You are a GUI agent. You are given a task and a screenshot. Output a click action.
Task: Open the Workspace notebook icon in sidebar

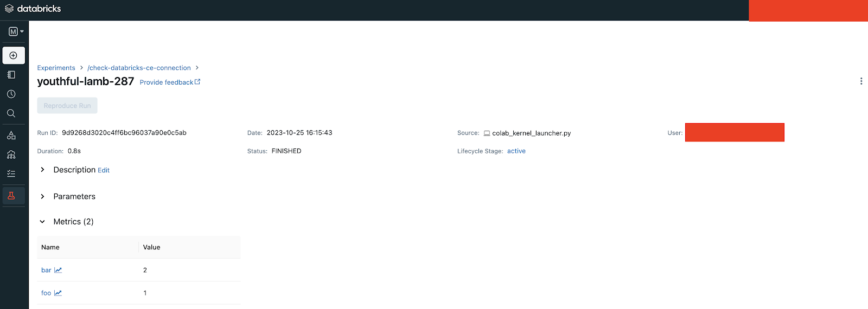pos(11,75)
